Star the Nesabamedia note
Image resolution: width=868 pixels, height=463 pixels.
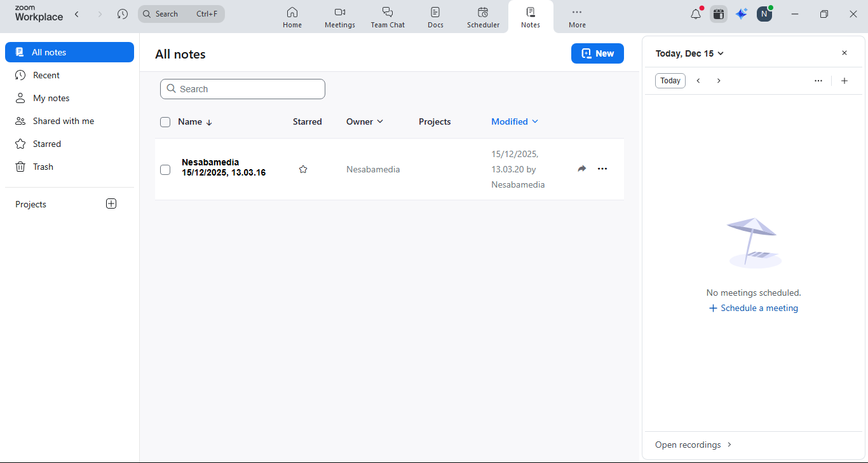(x=303, y=169)
